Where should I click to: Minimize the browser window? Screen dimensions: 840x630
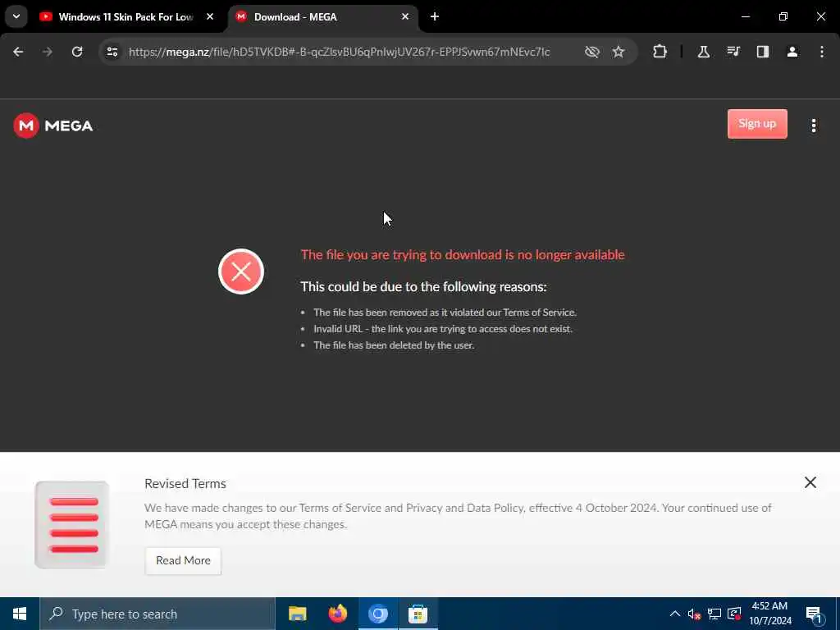click(x=745, y=16)
